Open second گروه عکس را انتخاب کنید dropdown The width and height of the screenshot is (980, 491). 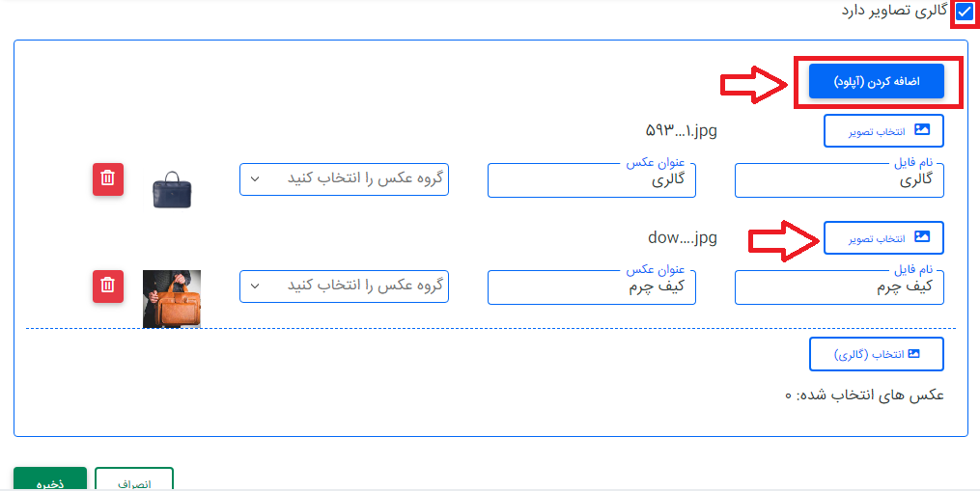pos(344,286)
